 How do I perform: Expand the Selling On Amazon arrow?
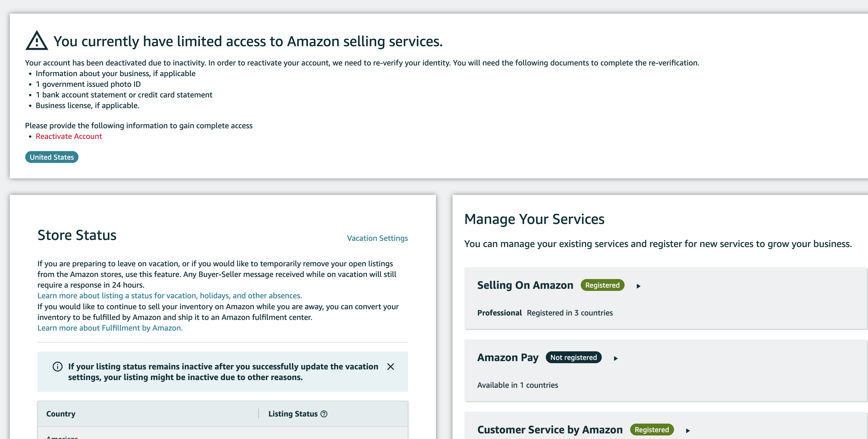(x=638, y=286)
